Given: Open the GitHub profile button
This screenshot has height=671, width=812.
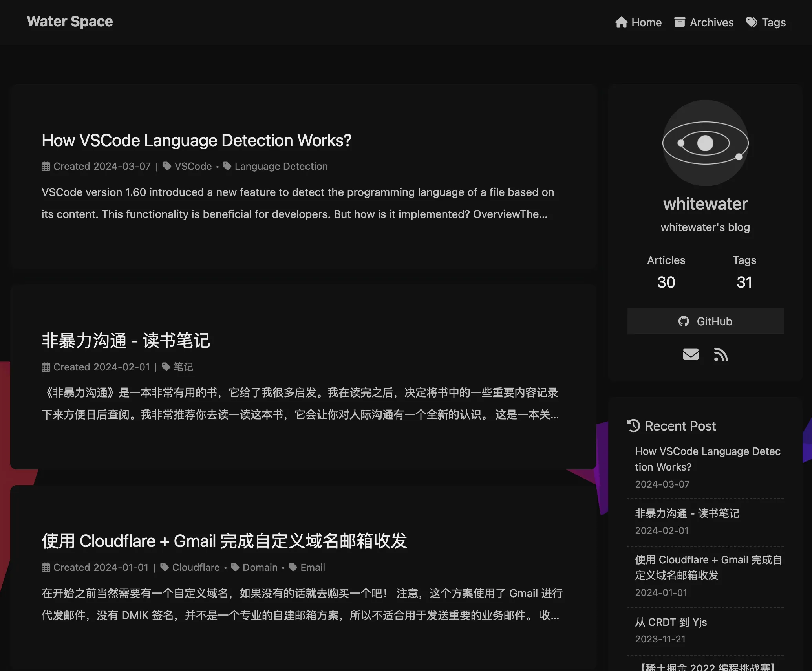Looking at the screenshot, I should [705, 321].
